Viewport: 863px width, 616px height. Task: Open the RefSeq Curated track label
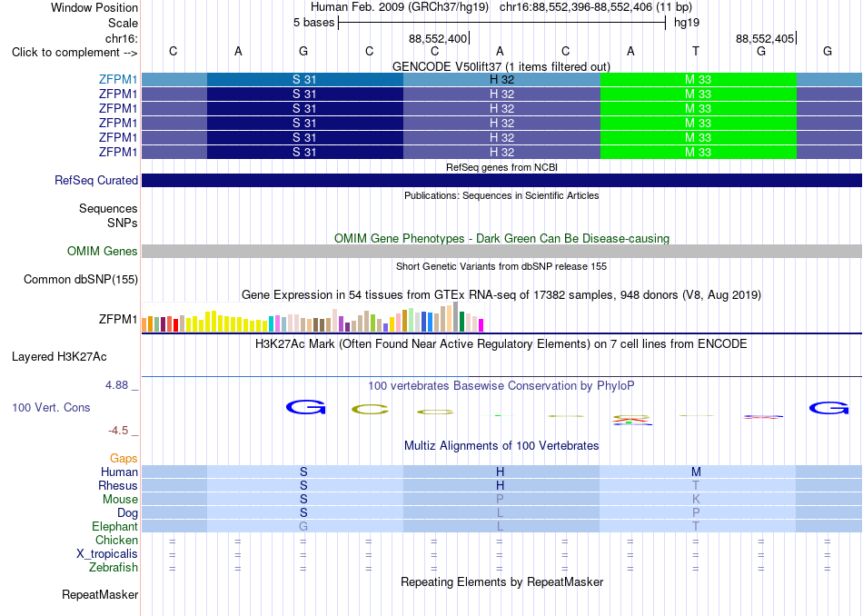tap(95, 180)
